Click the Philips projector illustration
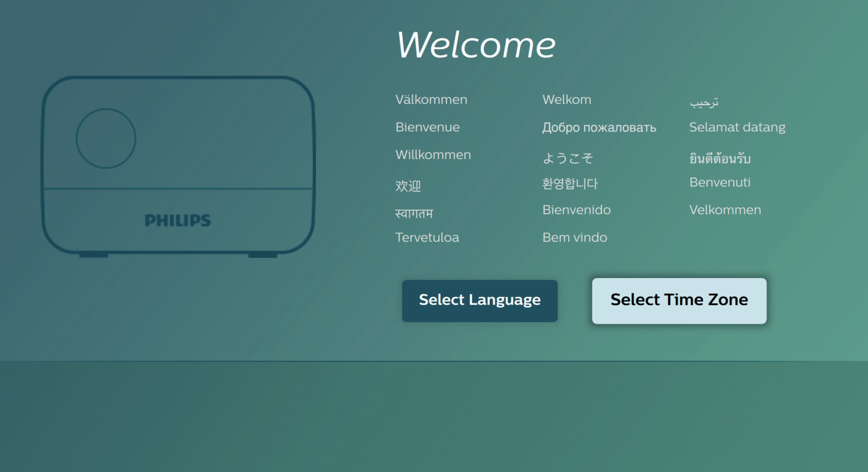Viewport: 868px width, 472px height. pyautogui.click(x=178, y=167)
